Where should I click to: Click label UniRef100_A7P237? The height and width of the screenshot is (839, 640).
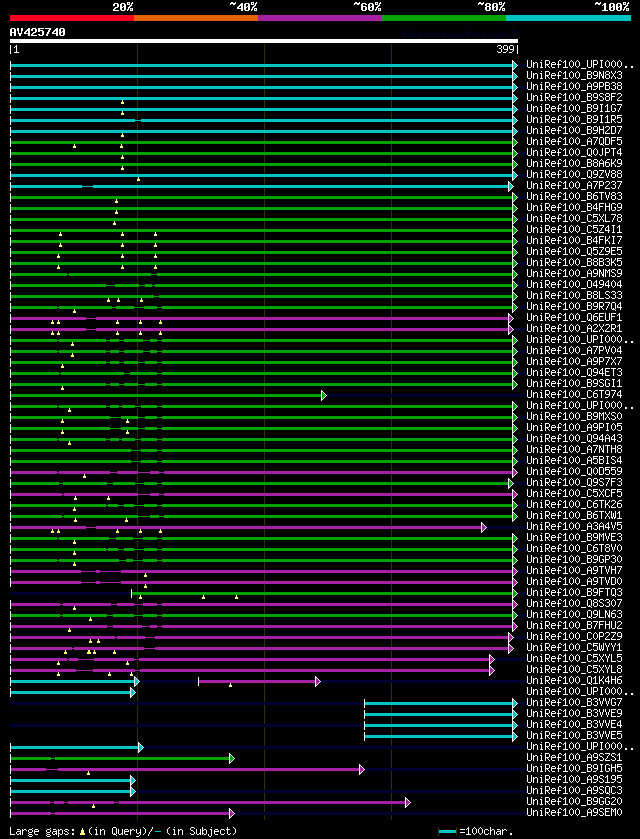pos(574,186)
